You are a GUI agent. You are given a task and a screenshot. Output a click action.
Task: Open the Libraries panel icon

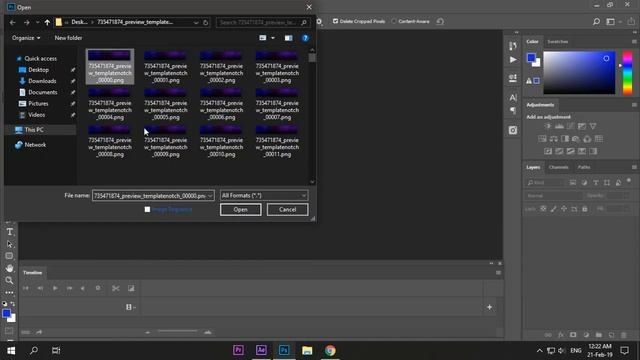513,130
